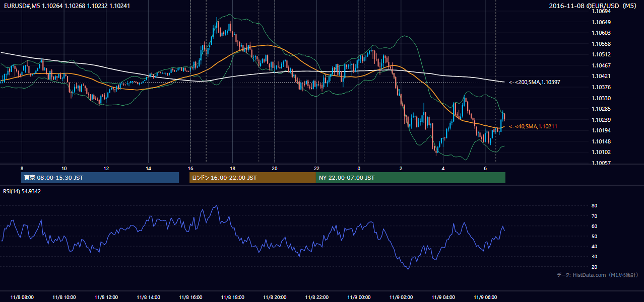This screenshot has width=644, height=302.
Task: Click the 11/8 14:00 time label
Action: 148,297
